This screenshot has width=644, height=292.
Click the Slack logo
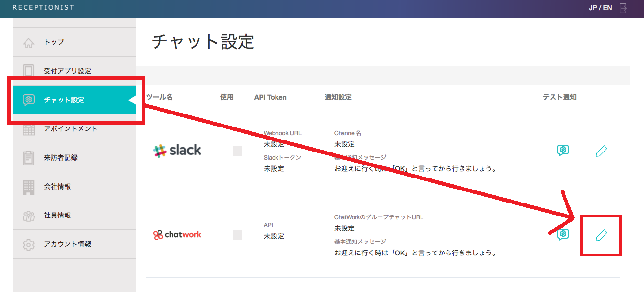177,151
